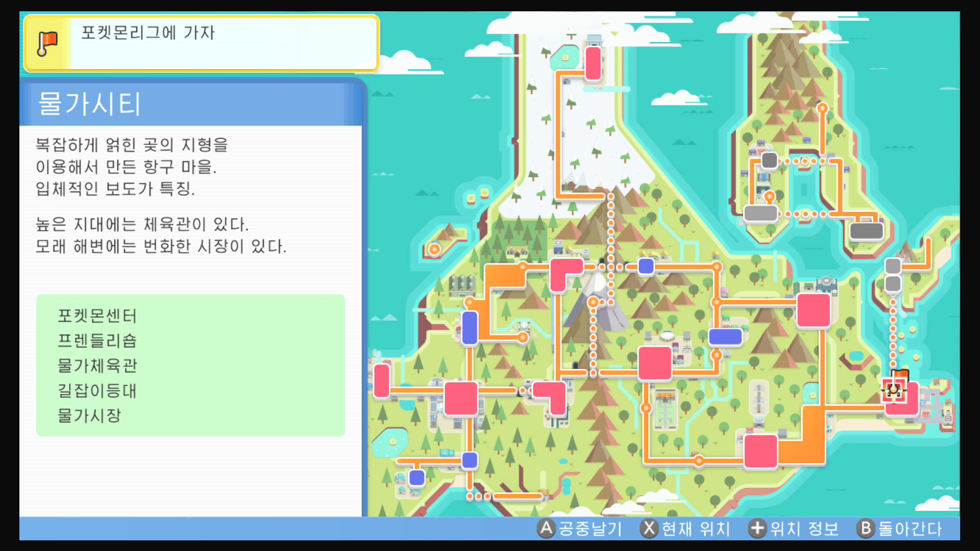980x551 pixels.
Task: Select the blue square node right of the mountain route
Action: tap(646, 266)
